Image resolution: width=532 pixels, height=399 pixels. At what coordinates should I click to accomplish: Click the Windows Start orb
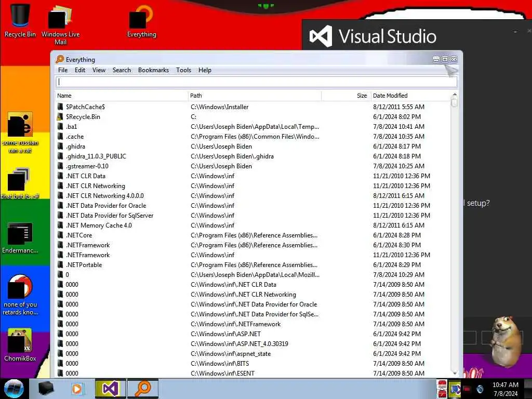[14, 389]
